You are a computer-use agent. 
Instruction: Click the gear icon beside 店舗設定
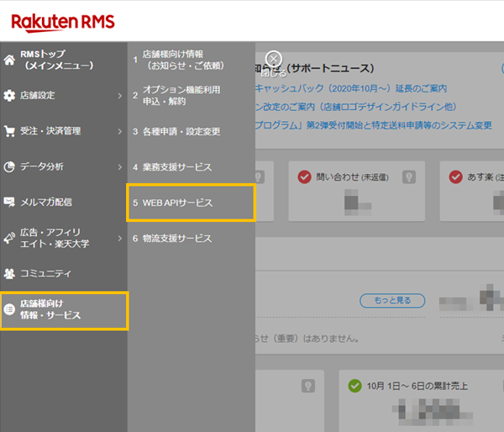click(10, 96)
